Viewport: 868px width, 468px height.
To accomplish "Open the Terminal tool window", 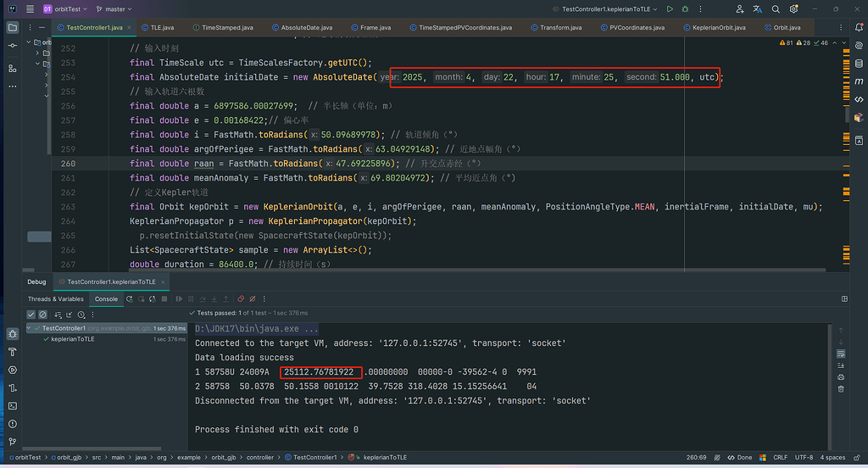I will click(12, 405).
